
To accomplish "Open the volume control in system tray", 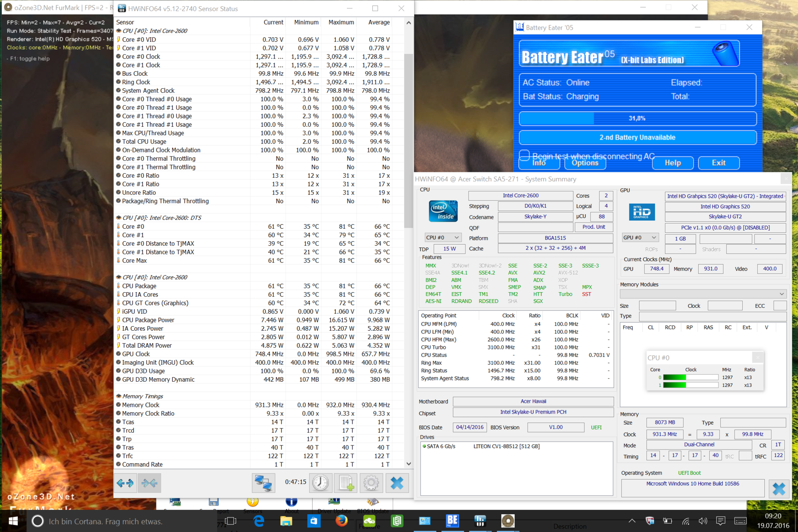I will pyautogui.click(x=703, y=521).
